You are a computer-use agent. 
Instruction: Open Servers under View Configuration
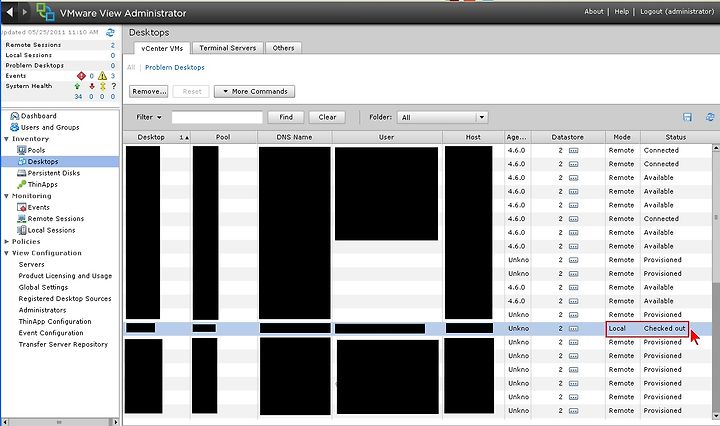click(32, 264)
